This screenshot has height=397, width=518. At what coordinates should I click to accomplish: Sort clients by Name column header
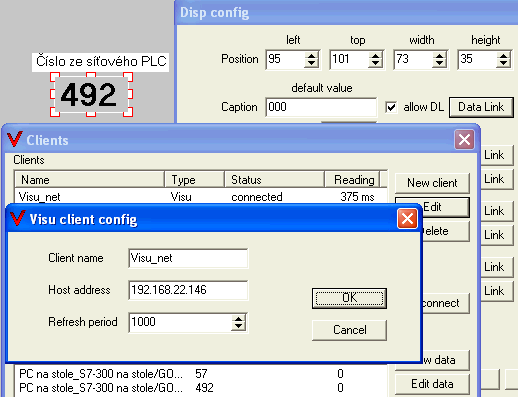click(89, 180)
